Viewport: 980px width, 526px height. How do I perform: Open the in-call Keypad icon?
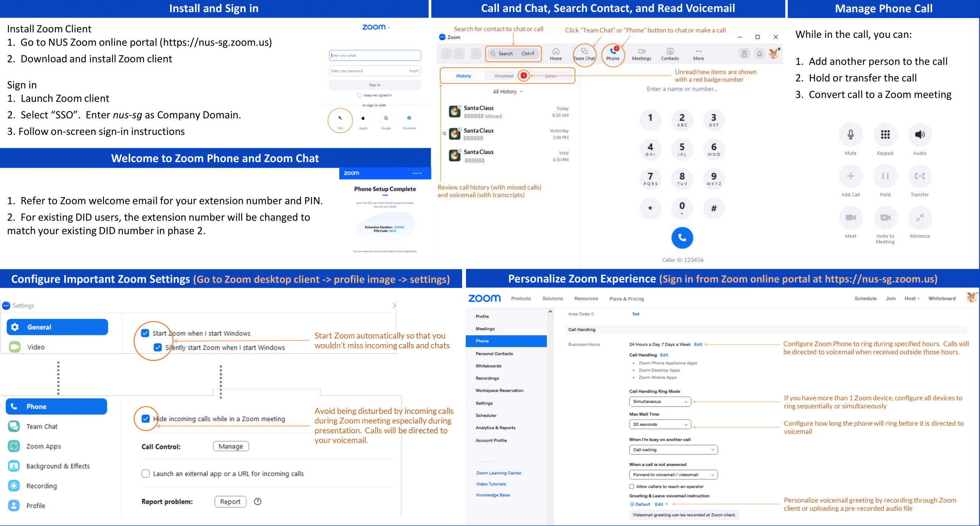pyautogui.click(x=885, y=134)
